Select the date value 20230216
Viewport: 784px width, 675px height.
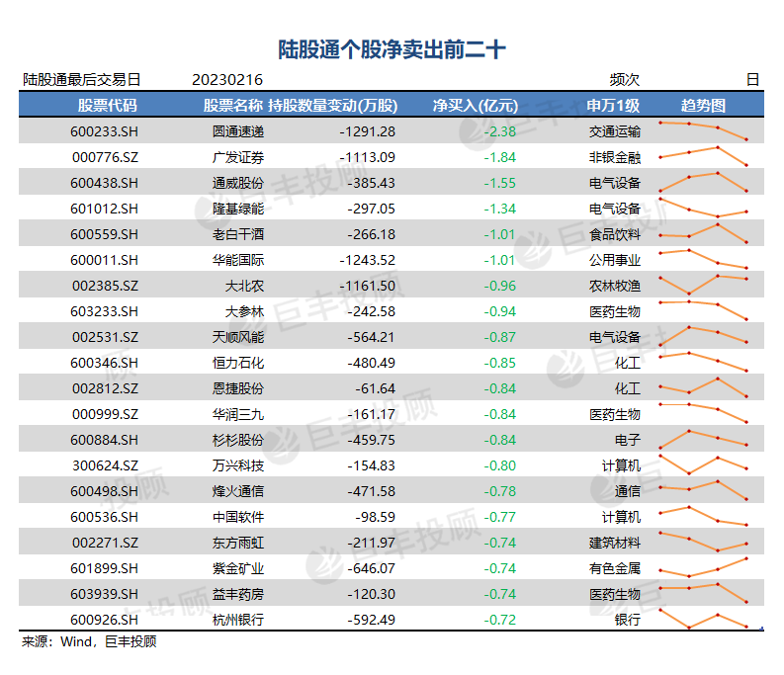(227, 80)
